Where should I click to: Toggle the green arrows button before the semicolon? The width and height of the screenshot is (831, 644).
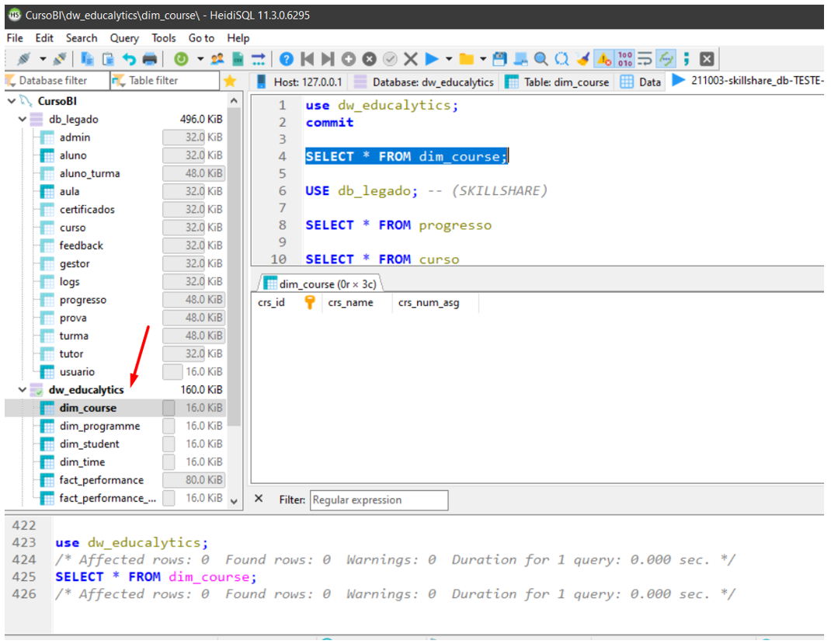[666, 59]
